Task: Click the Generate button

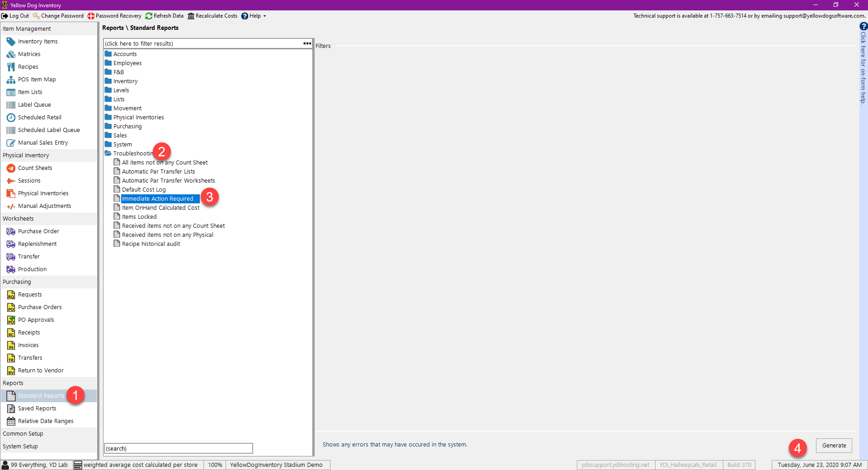Action: [834, 445]
